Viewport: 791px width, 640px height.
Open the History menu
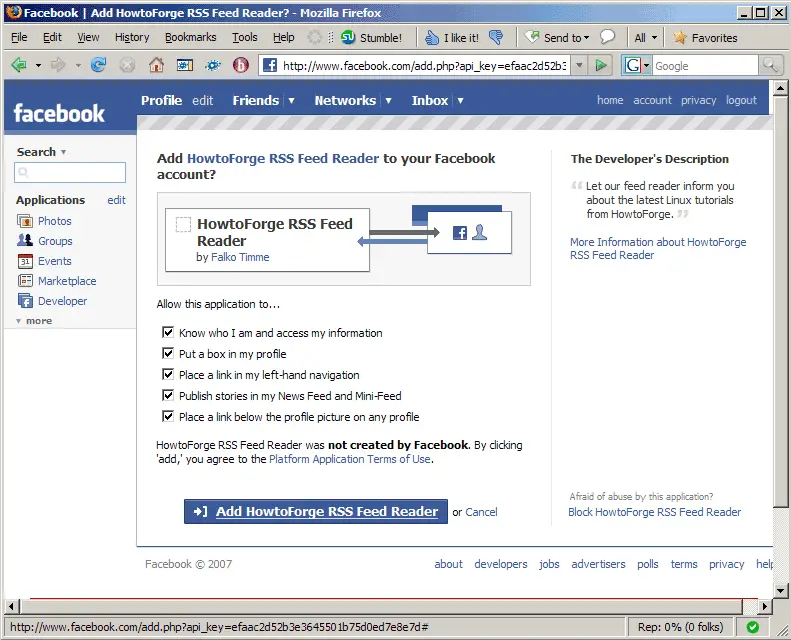[132, 37]
